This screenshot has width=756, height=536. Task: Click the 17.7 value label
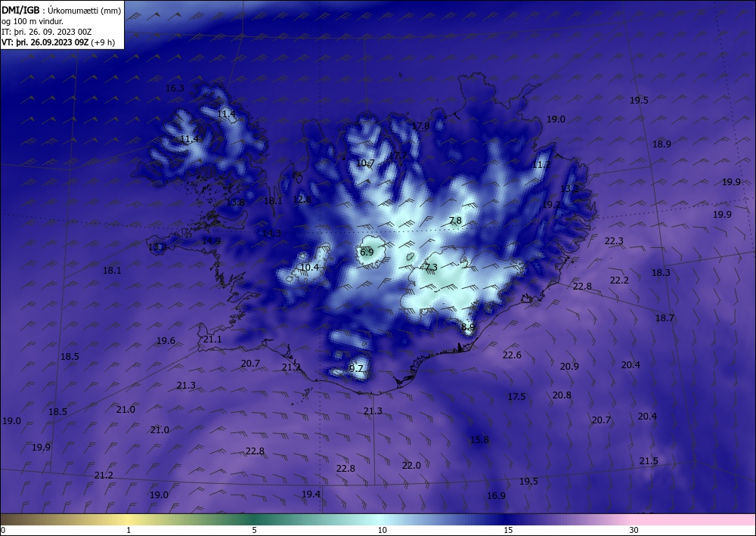click(x=398, y=156)
